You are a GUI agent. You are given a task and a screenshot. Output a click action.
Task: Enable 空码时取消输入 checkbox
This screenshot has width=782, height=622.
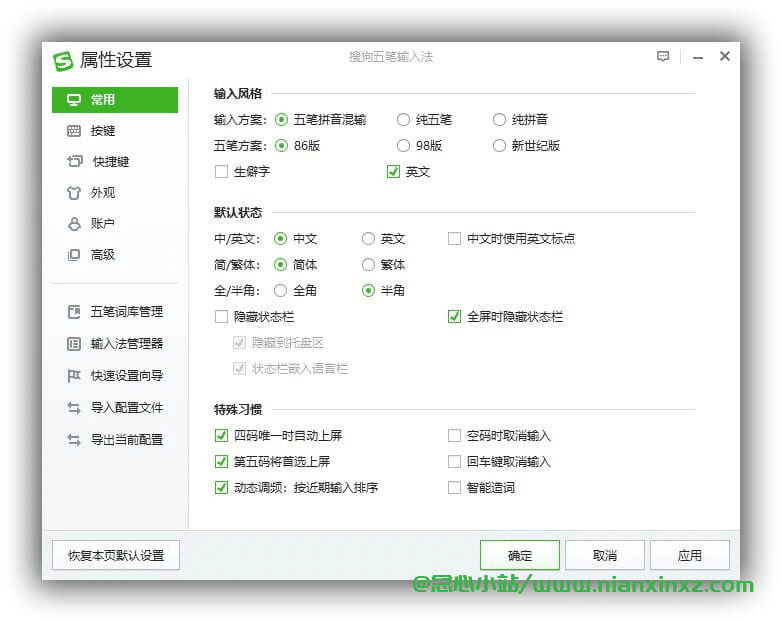pyautogui.click(x=454, y=435)
